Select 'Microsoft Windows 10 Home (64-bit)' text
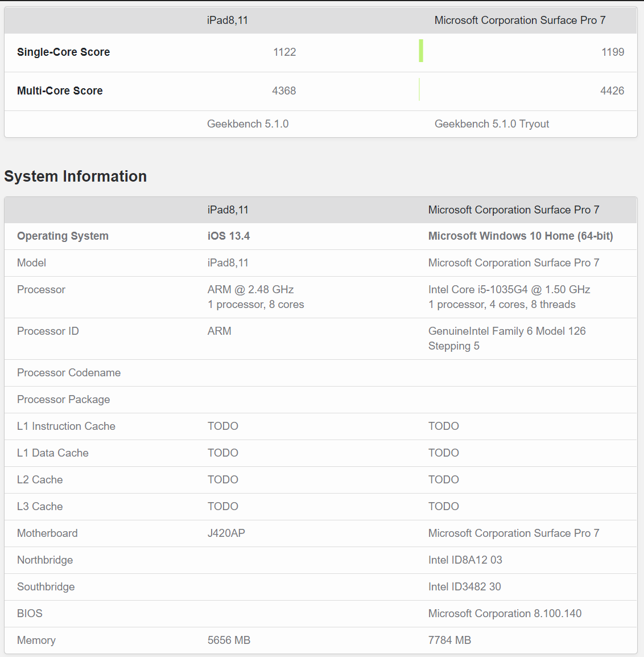 click(521, 236)
